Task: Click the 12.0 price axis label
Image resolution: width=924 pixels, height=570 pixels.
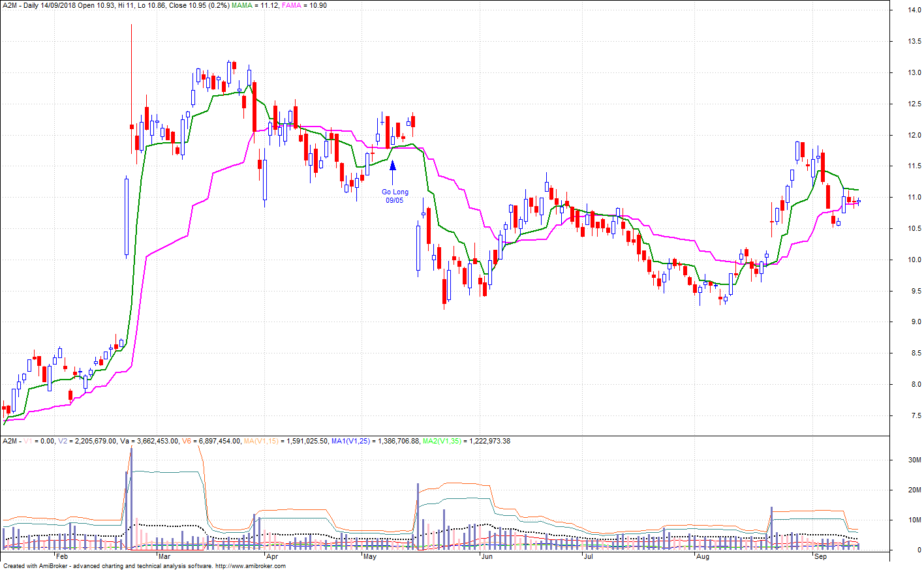Action: point(914,136)
